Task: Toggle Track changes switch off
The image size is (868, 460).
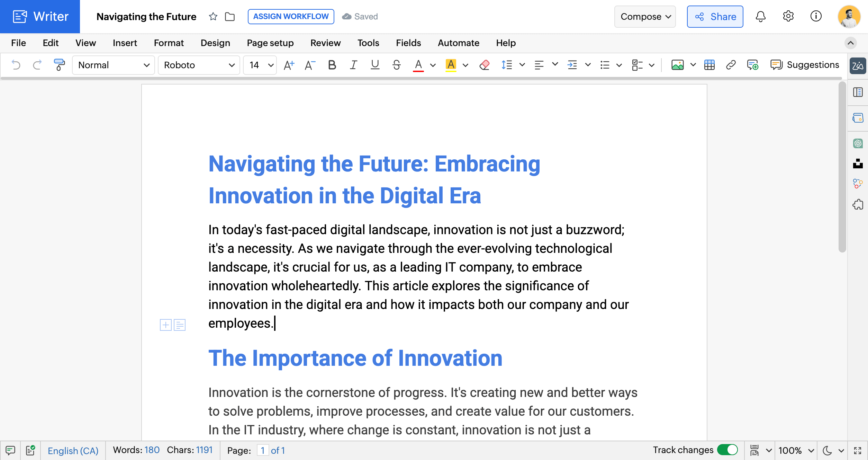Action: pos(727,450)
